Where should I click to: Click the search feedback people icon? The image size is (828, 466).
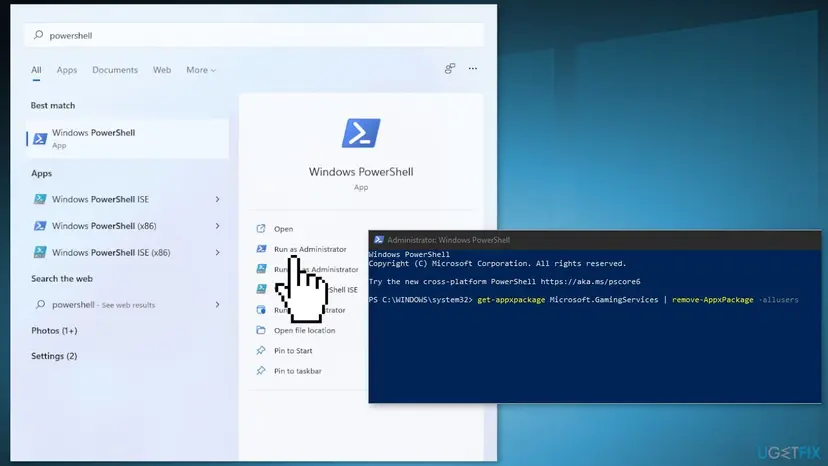[450, 69]
